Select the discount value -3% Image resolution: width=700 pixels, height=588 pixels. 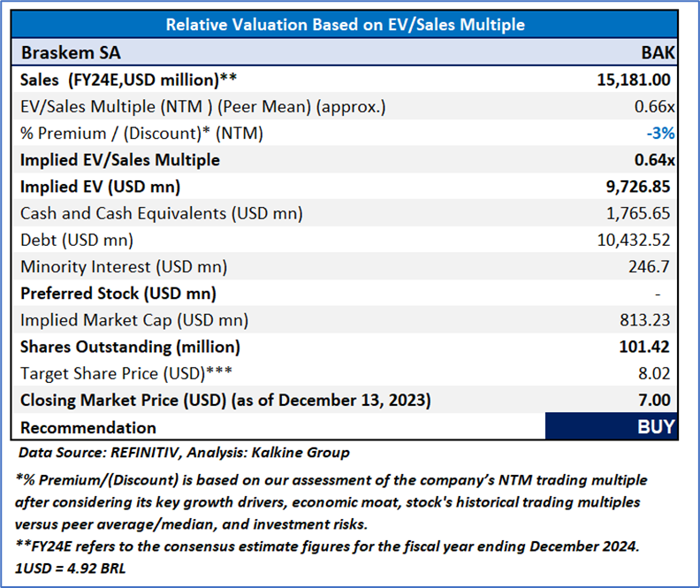pyautogui.click(x=661, y=133)
